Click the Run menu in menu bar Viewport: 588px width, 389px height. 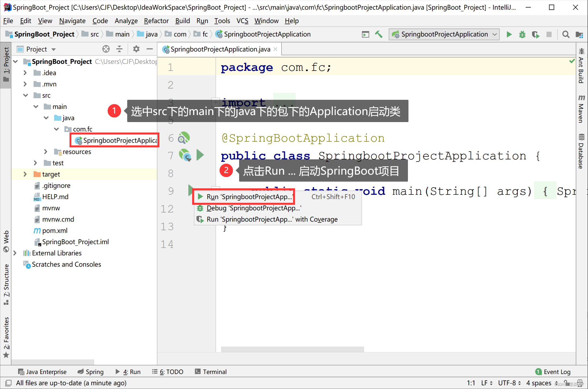pyautogui.click(x=202, y=20)
